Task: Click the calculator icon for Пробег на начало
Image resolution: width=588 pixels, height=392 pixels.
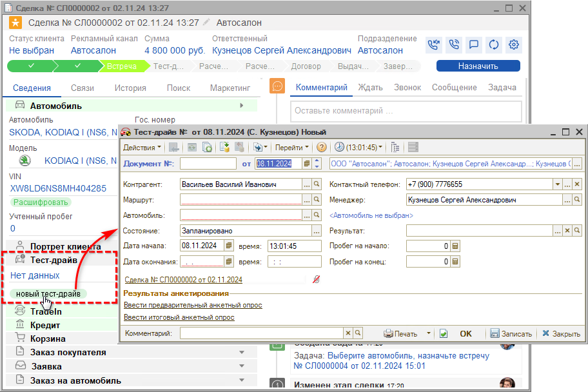Action: coord(455,246)
